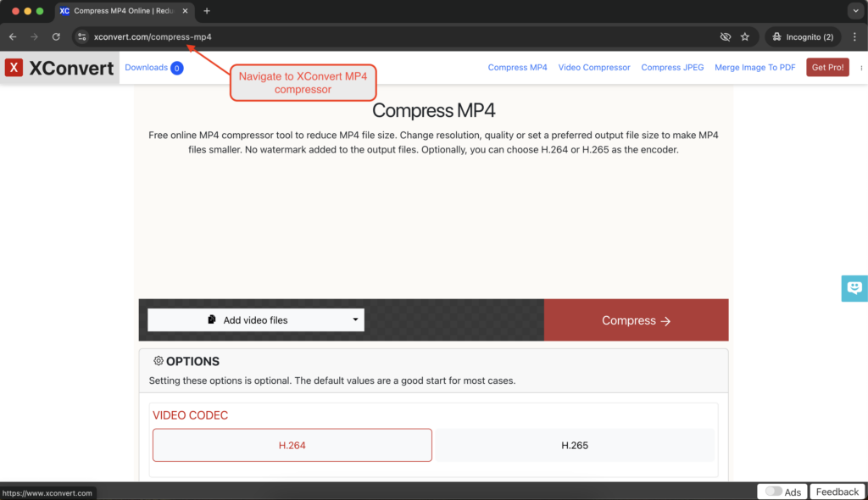The height and width of the screenshot is (500, 868).
Task: Select the H.265 video codec
Action: tap(575, 445)
